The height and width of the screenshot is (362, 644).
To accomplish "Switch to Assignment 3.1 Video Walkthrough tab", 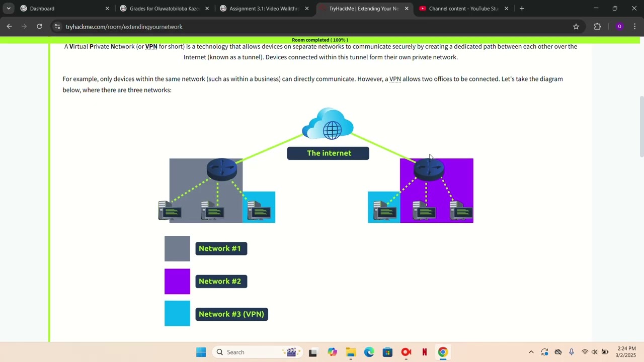I will click(x=264, y=9).
